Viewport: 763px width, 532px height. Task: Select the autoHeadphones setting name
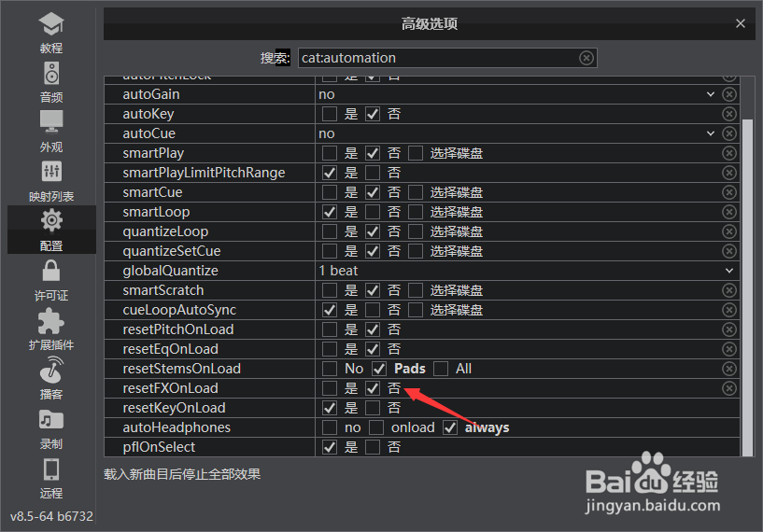click(x=177, y=427)
